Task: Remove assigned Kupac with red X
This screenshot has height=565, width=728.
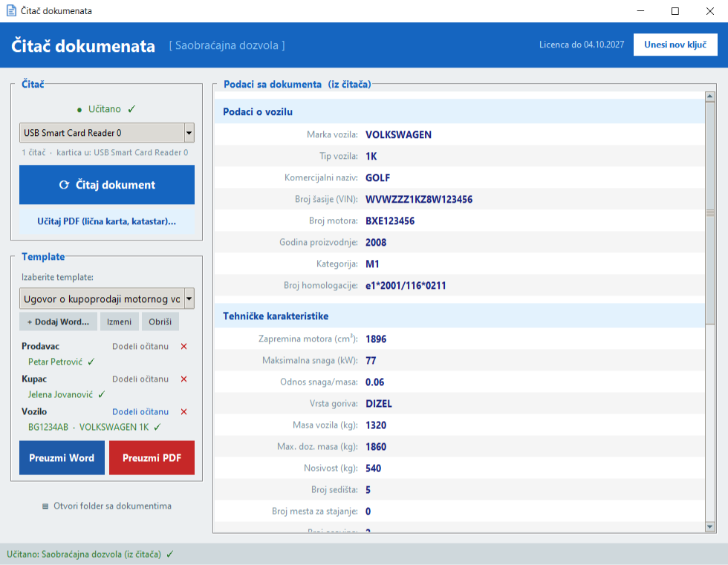Action: pos(184,379)
